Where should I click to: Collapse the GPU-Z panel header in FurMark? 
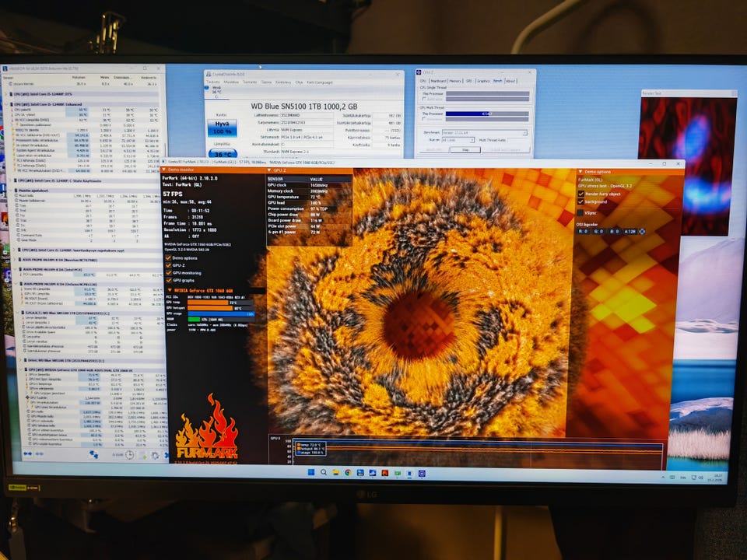click(269, 170)
